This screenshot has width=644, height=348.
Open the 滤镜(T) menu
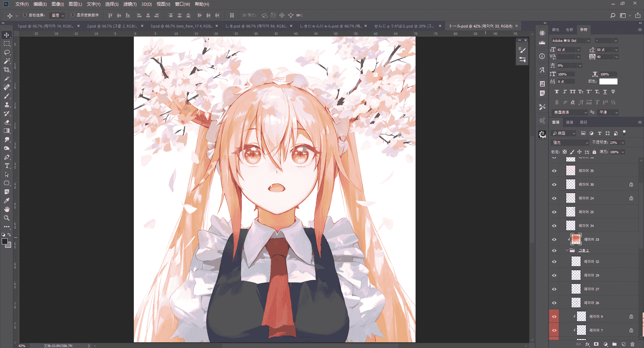[130, 4]
